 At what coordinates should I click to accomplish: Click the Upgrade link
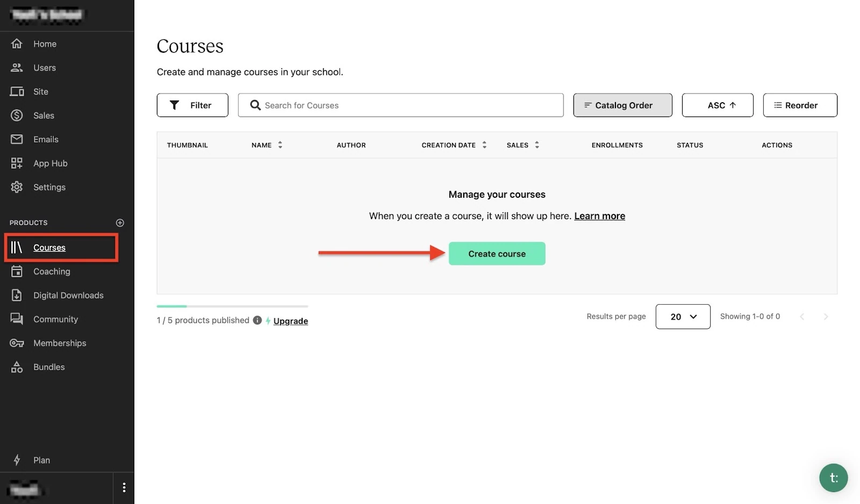point(290,321)
